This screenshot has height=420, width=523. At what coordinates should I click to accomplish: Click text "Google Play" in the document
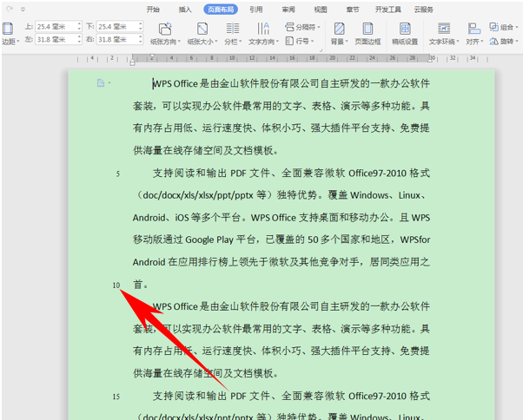tap(209, 240)
